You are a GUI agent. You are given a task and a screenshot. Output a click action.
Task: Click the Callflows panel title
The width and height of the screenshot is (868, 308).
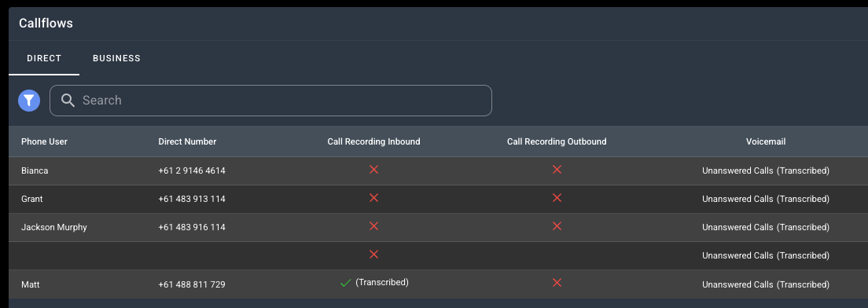point(46,24)
